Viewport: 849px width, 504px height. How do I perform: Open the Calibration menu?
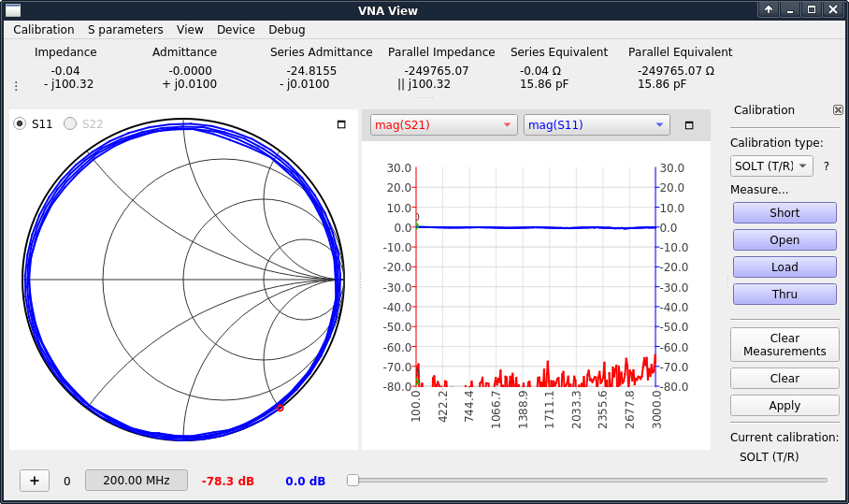pos(44,29)
